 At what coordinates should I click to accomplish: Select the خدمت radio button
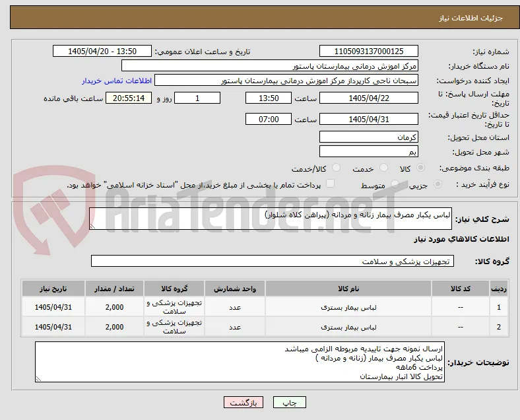383,168
